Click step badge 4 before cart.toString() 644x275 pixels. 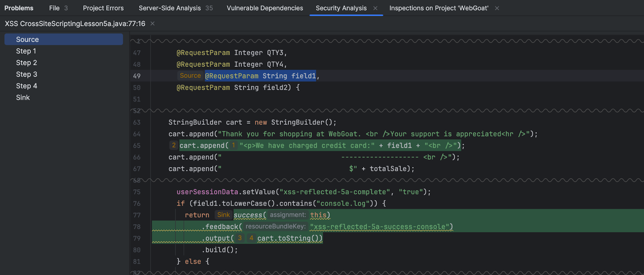tap(251, 238)
